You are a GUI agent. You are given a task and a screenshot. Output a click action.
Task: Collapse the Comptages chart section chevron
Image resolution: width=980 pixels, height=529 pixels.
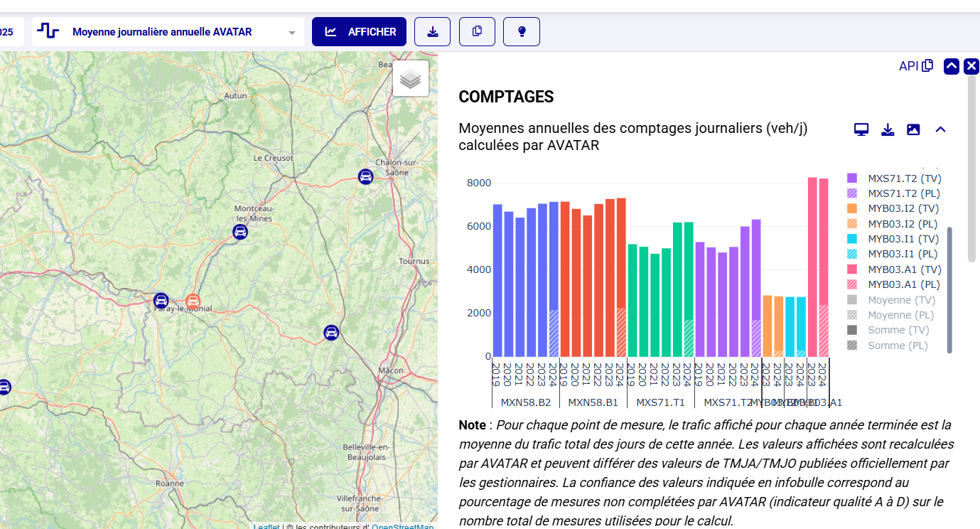coord(940,129)
